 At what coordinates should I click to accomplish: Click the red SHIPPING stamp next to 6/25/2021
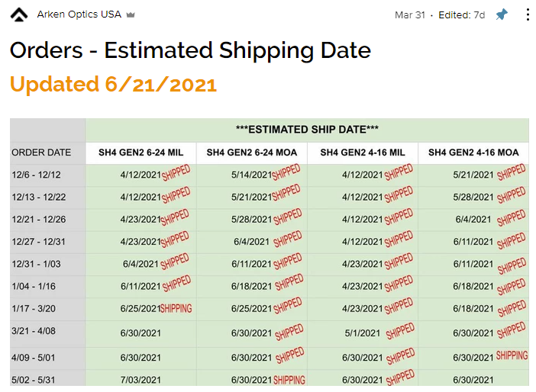tap(176, 308)
